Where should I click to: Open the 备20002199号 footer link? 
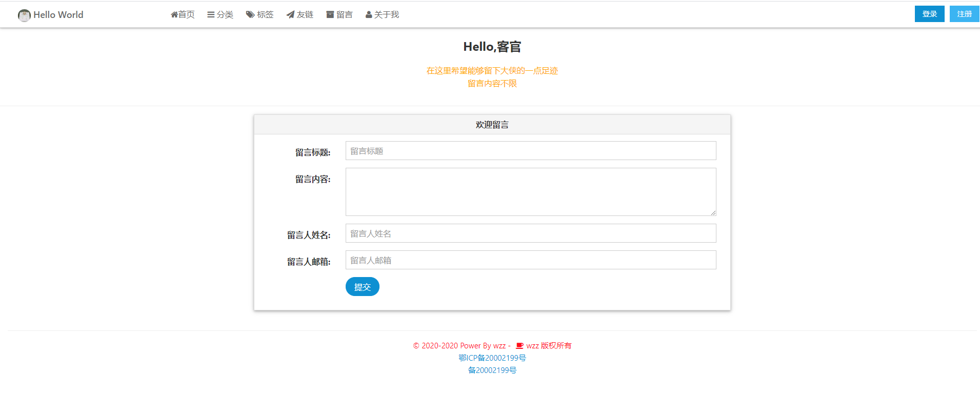pos(492,370)
